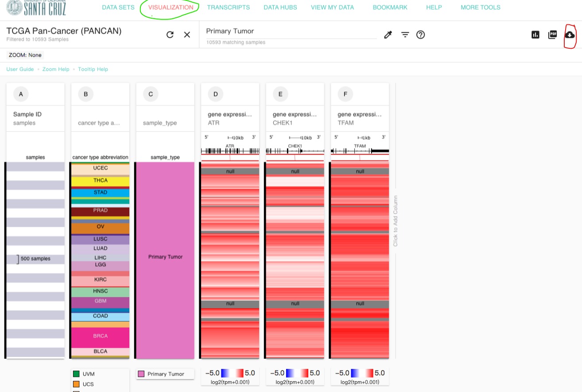Click the cloud download icon
The height and width of the screenshot is (392, 582).
[x=570, y=35]
